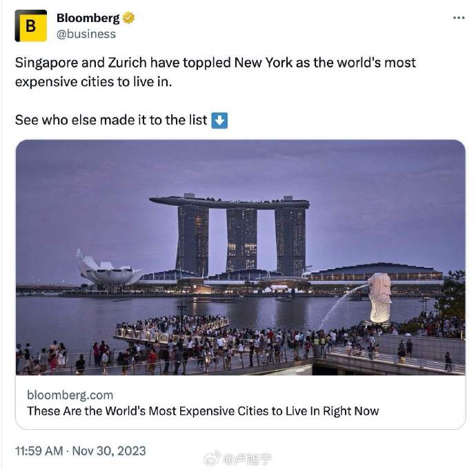Click the Merlion statue in the photo
Screen dimensions: 476x470
click(379, 297)
